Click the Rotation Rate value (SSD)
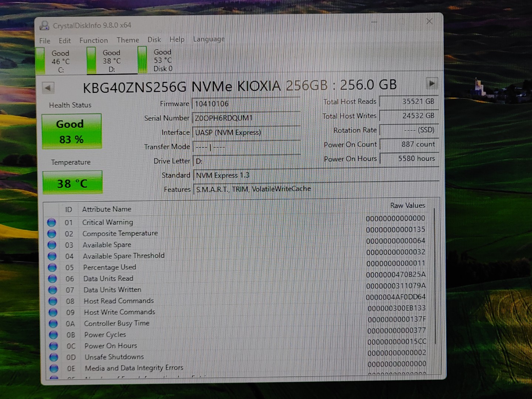This screenshot has height=399, width=532. pos(409,130)
